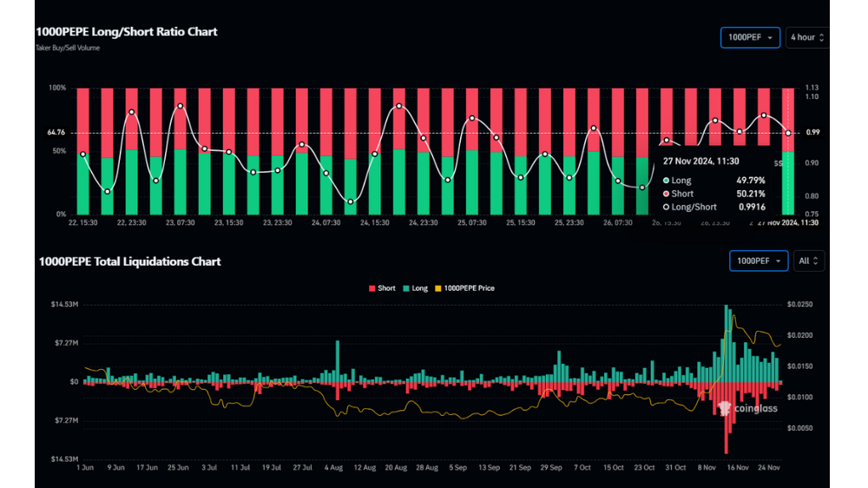The height and width of the screenshot is (488, 868).
Task: Toggle the Short series in the legend
Action: coord(382,288)
